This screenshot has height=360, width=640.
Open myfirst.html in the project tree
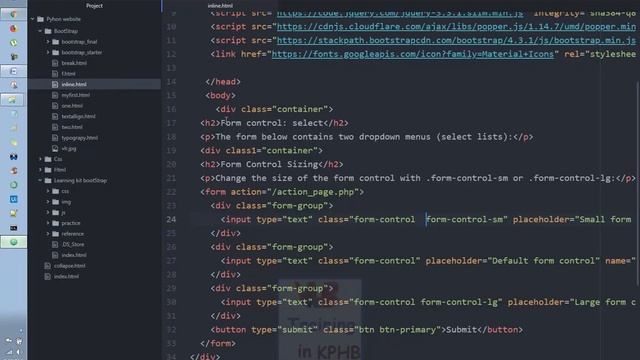point(76,95)
